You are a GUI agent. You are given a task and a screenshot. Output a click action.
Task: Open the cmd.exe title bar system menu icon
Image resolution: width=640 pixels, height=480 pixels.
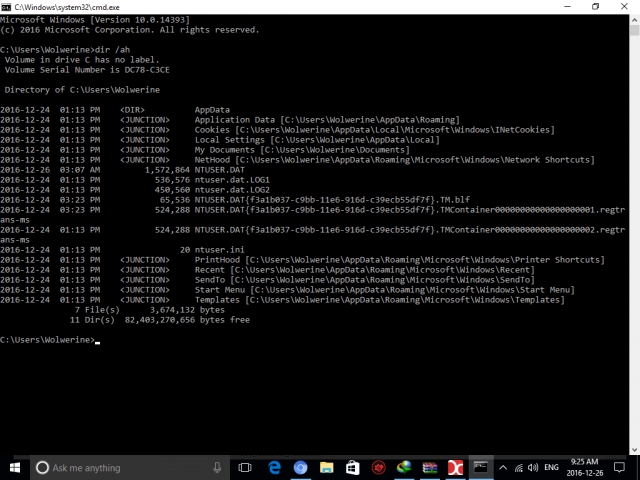[x=8, y=6]
